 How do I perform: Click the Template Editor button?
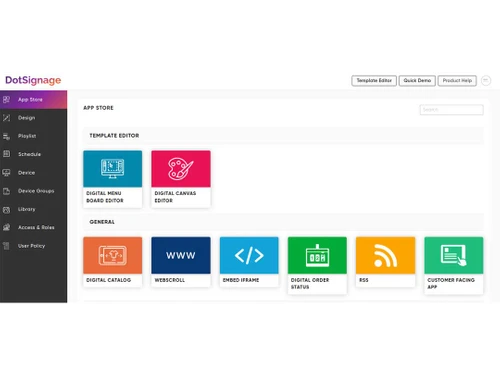coord(374,80)
